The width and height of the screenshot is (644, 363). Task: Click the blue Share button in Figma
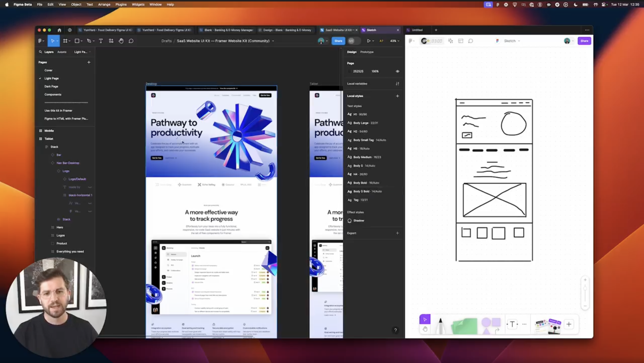[338, 41]
